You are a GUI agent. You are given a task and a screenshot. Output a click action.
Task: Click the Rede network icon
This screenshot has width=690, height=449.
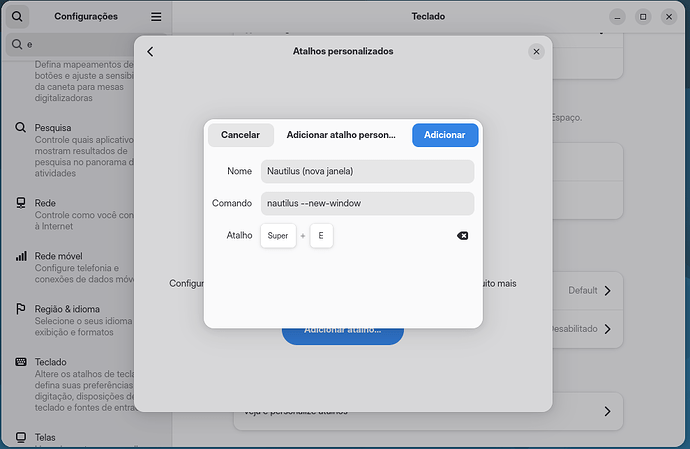[x=21, y=203]
